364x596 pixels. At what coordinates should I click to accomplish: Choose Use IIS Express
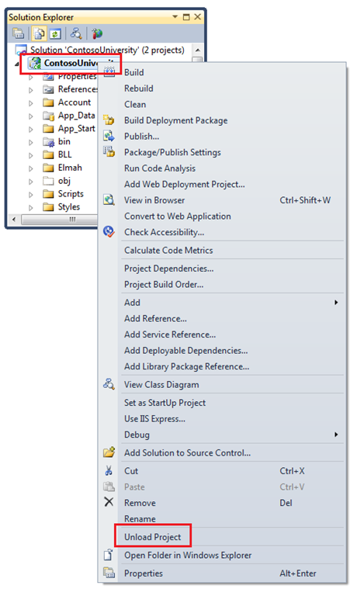(154, 419)
